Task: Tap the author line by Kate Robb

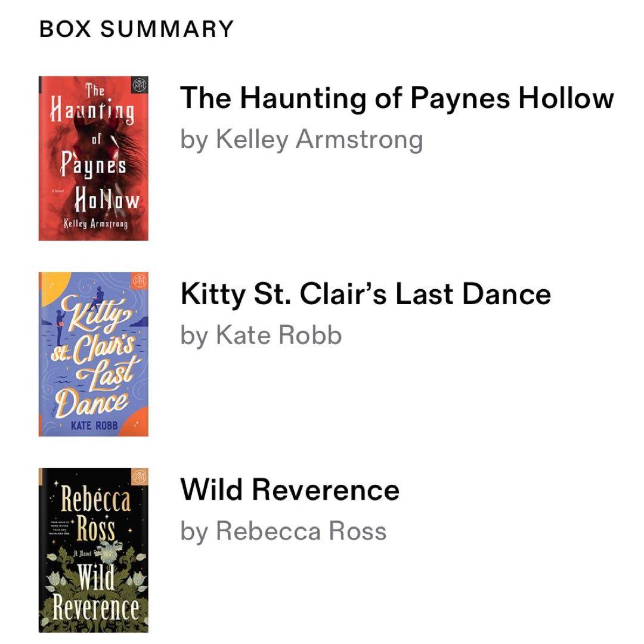Action: click(x=261, y=335)
